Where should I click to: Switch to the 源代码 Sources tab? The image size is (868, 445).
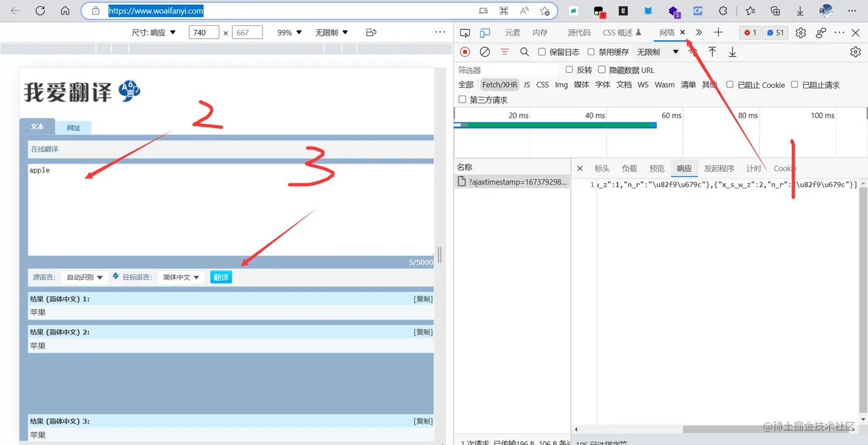(x=579, y=33)
